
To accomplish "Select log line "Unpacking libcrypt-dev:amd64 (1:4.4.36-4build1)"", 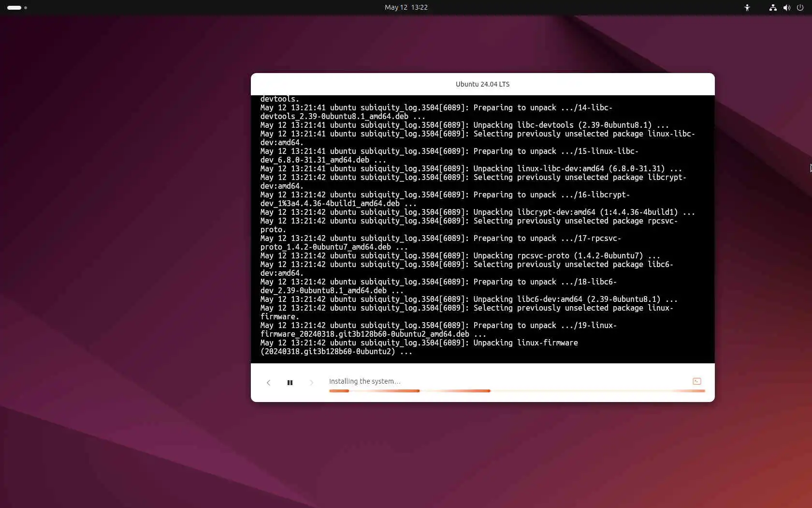I will (x=478, y=212).
